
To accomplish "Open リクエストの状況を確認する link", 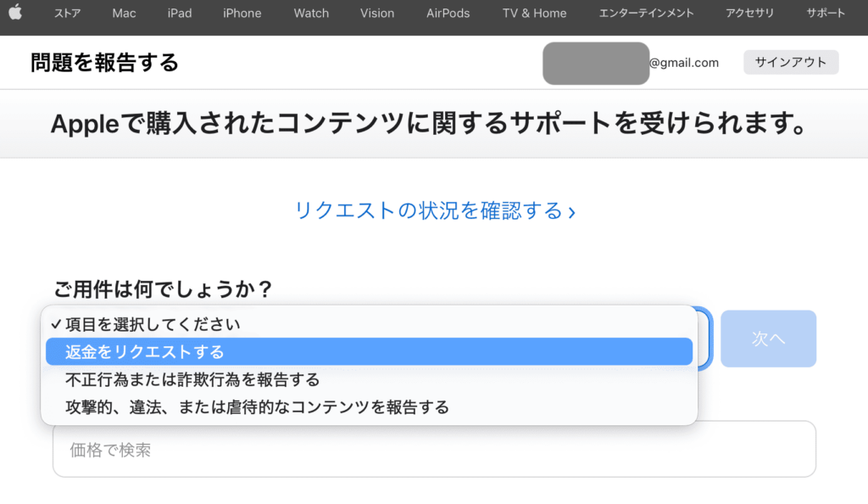I will (435, 210).
